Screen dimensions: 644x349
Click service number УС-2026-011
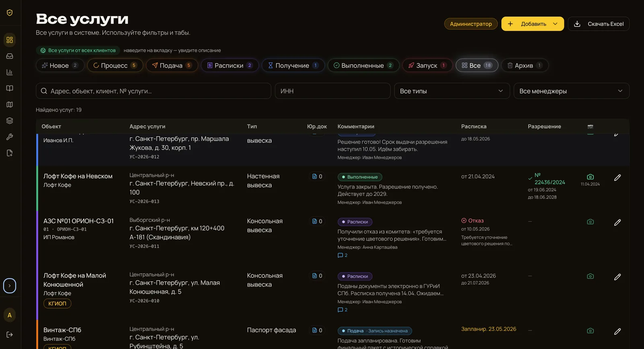(x=144, y=246)
